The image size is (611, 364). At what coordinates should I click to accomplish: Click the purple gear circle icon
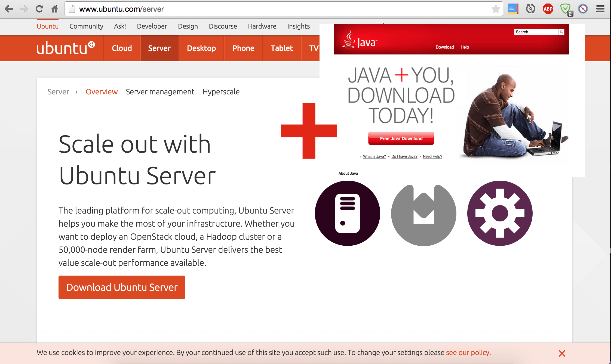[x=500, y=213]
